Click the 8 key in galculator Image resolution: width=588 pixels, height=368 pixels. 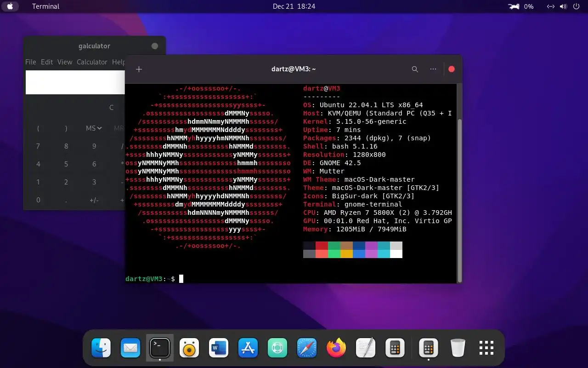pos(66,146)
